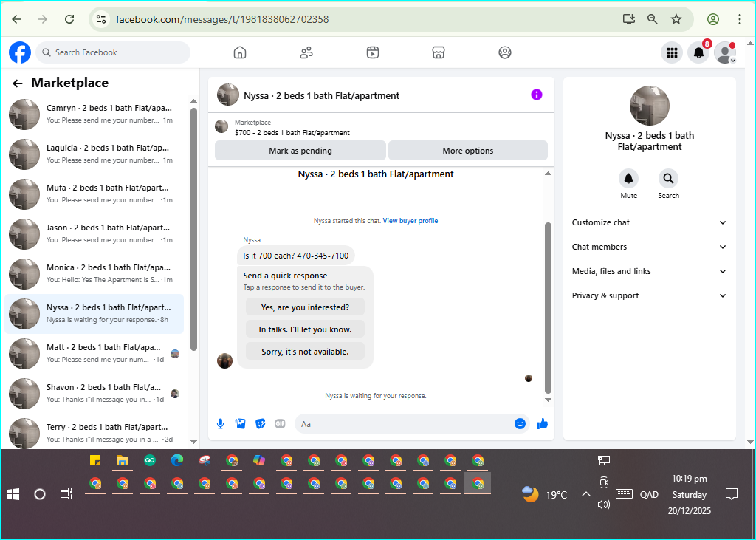Click Nyssa's listing thumbnail in right panel

click(x=650, y=106)
